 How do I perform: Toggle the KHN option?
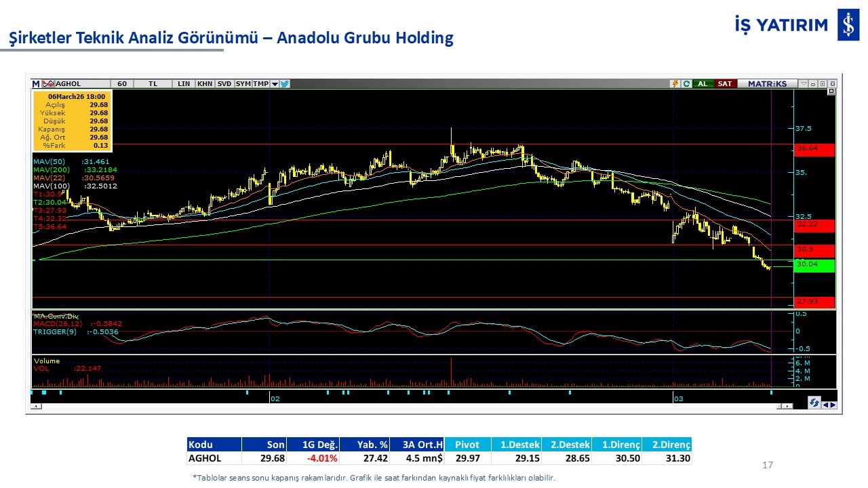point(205,84)
